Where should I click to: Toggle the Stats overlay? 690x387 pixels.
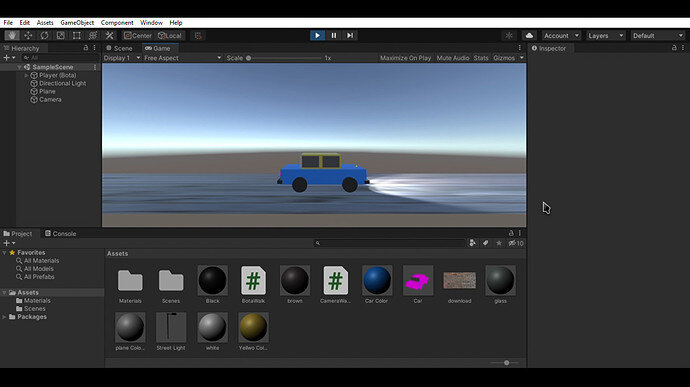[x=481, y=58]
